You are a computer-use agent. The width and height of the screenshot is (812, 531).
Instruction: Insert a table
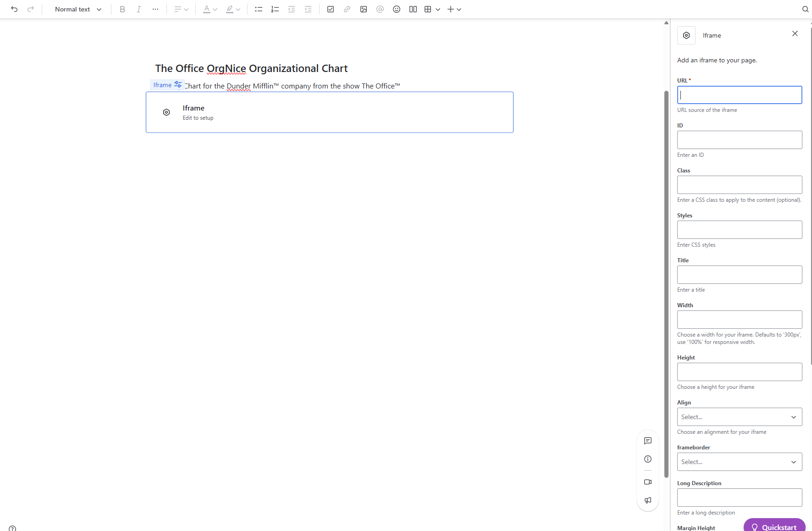pyautogui.click(x=428, y=9)
